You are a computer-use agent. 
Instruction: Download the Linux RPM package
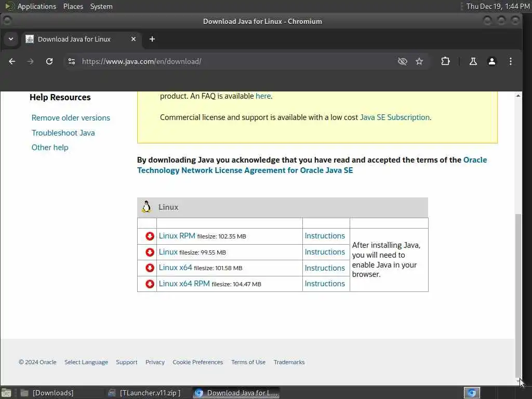pos(177,236)
